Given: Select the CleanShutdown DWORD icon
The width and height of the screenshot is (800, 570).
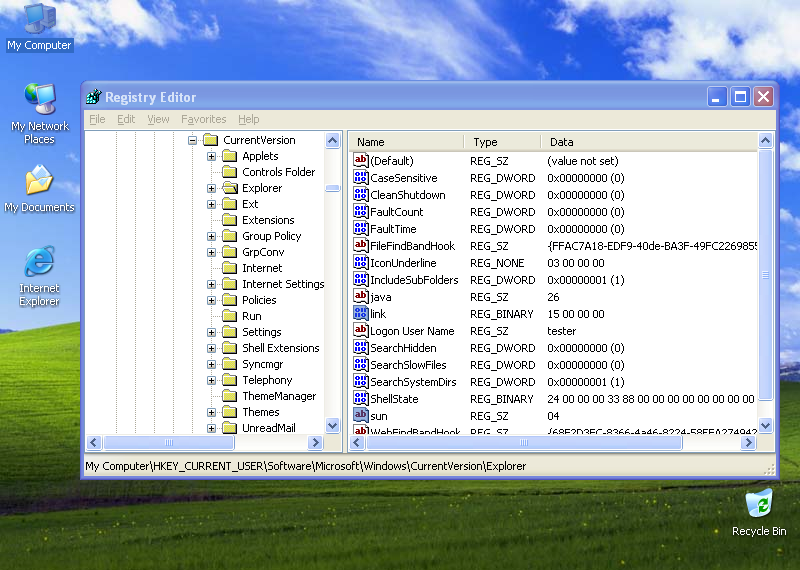Looking at the screenshot, I should point(361,194).
